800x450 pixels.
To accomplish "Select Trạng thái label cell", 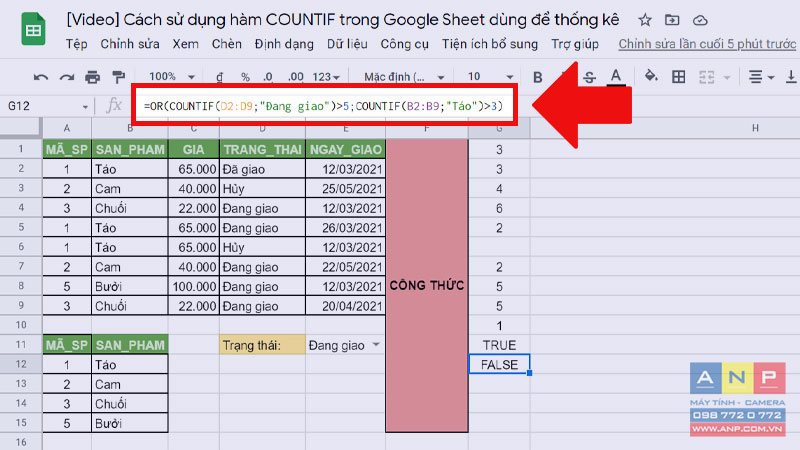I will pos(262,345).
